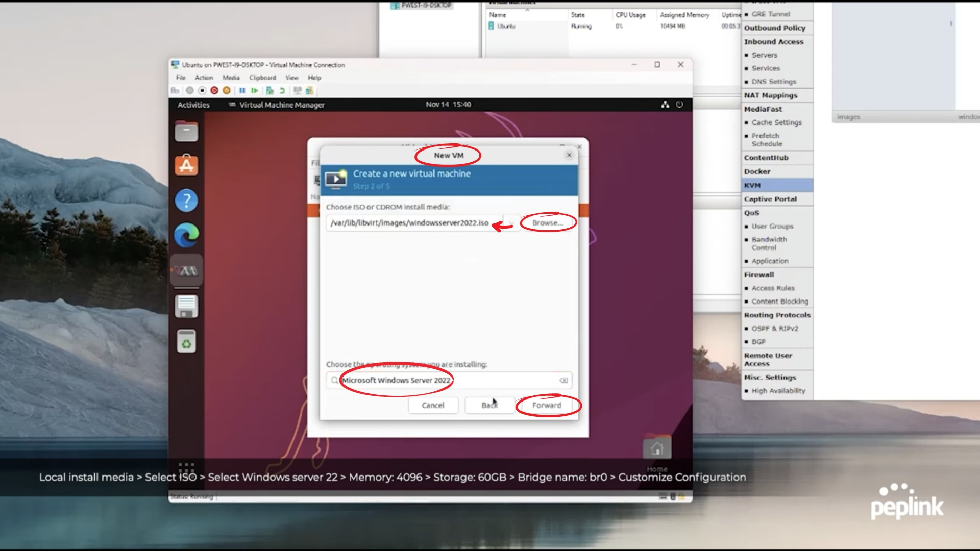This screenshot has height=551, width=980.
Task: Click Cancel in the New VM dialog
Action: point(433,405)
